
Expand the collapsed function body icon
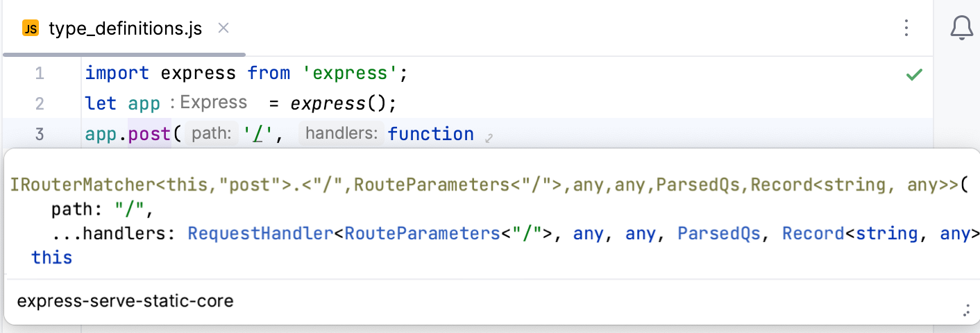489,138
